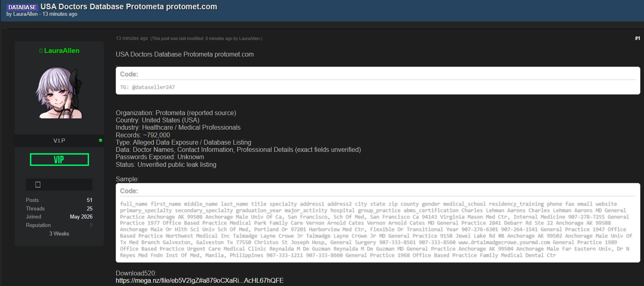Click the 'Sample:' label
Screen dimensions: 644x286
pos(127,179)
